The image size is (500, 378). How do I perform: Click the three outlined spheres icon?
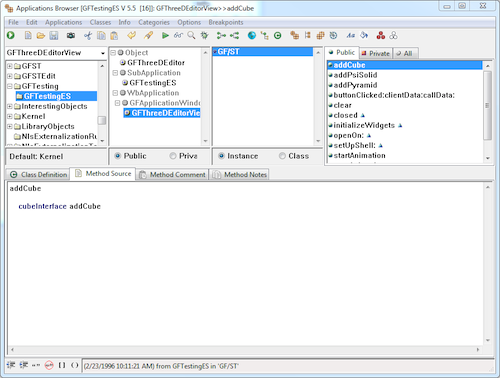click(x=393, y=35)
